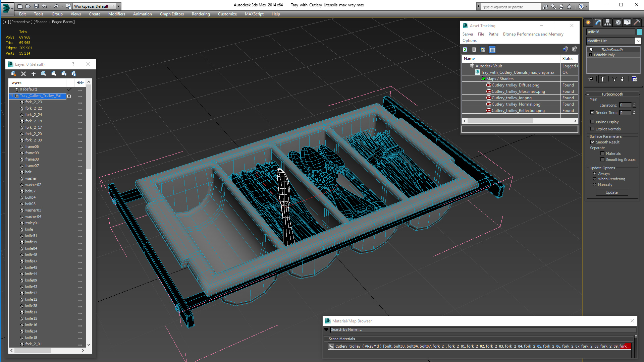Delete the highlighted layer with the X icon

click(23, 74)
